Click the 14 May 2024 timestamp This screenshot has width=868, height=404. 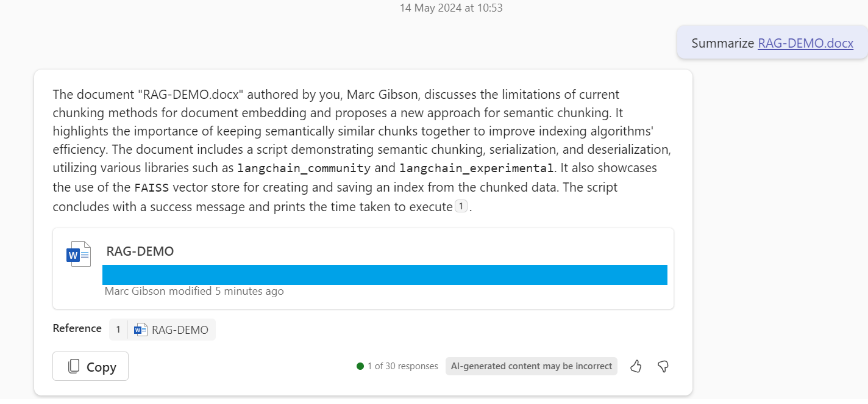click(451, 8)
